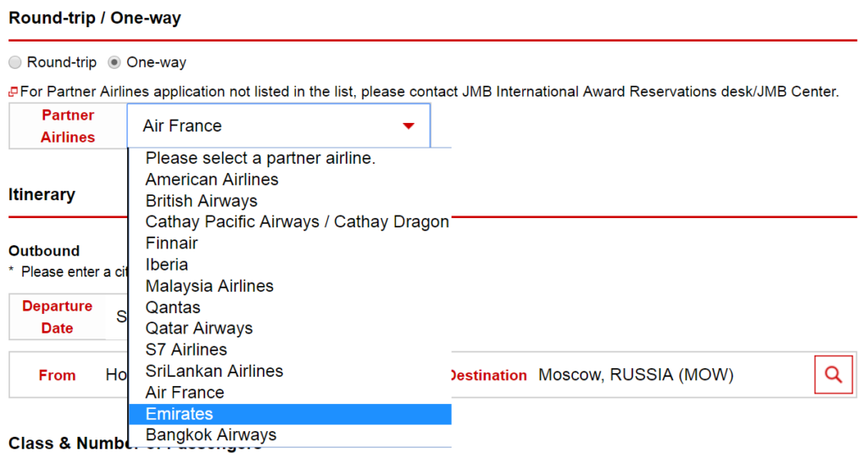Pick British Airways in the dropdown
Image resolution: width=868 pixels, height=459 pixels.
coord(290,201)
